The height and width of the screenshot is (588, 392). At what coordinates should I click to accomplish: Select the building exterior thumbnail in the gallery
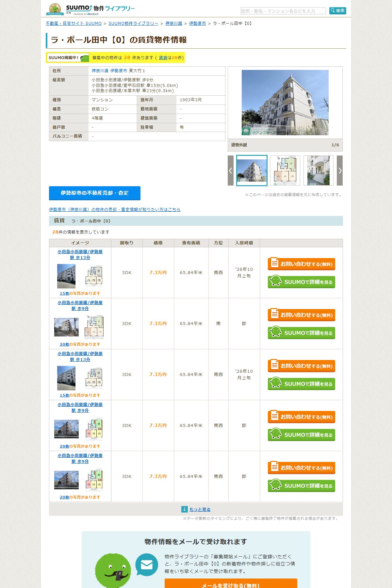[x=252, y=171]
